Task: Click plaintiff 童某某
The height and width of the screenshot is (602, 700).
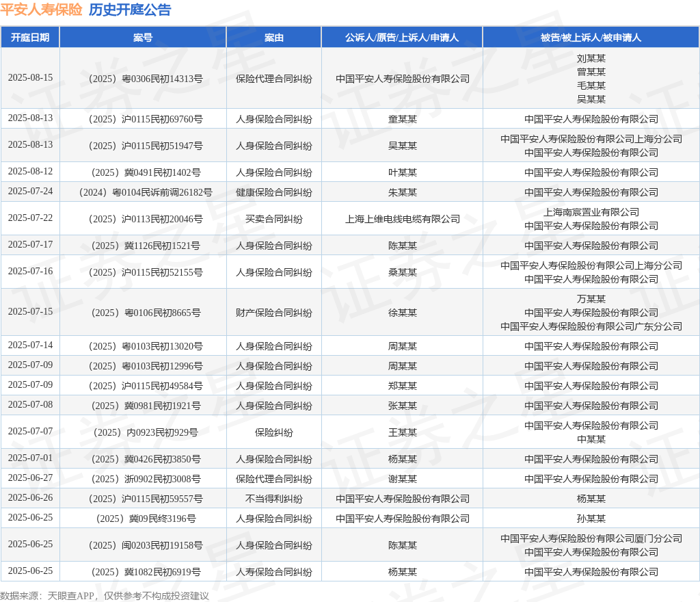Action: (402, 119)
